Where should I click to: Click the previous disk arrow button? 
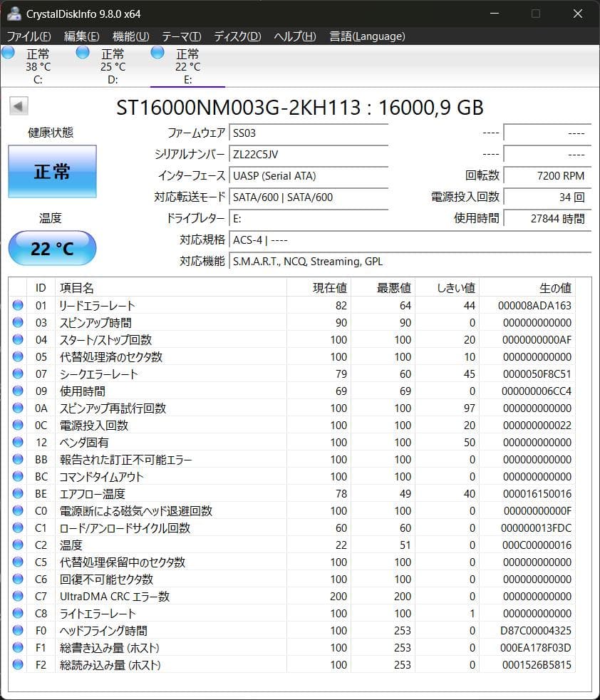(x=19, y=106)
